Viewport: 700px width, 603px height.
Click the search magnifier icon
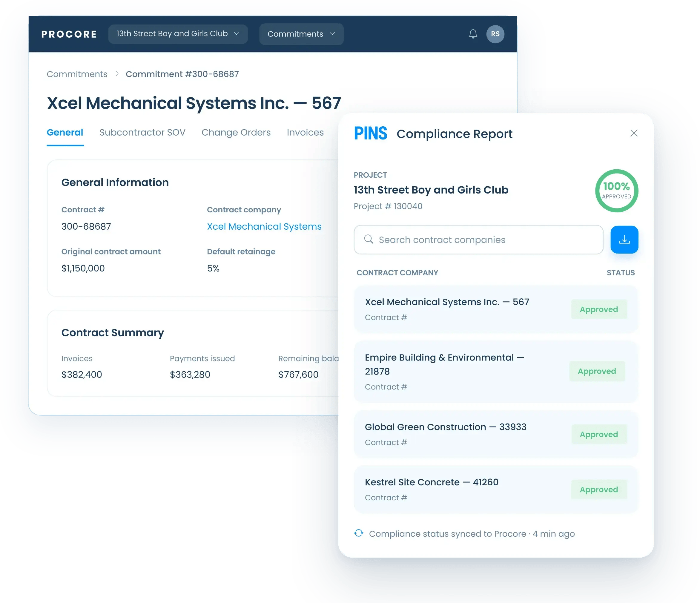click(369, 239)
